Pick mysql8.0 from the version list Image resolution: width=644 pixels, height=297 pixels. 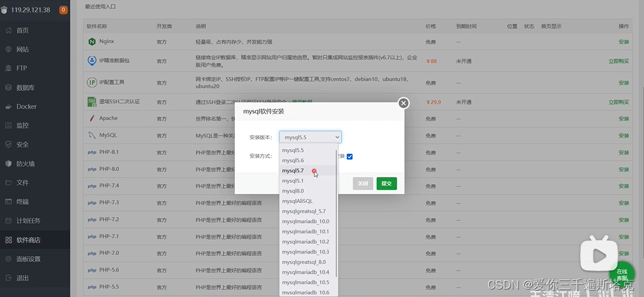click(x=308, y=191)
